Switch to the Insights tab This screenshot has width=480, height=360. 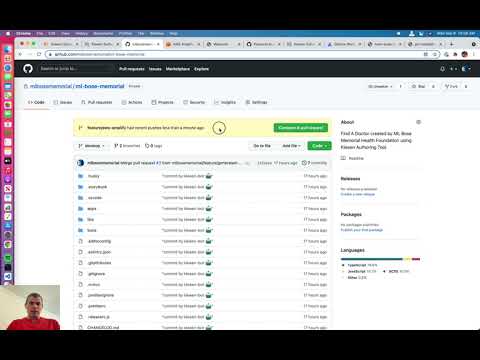pos(225,102)
